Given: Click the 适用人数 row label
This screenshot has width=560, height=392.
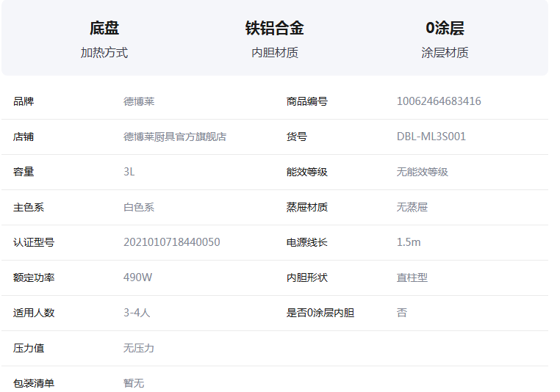Looking at the screenshot, I should coord(34,313).
